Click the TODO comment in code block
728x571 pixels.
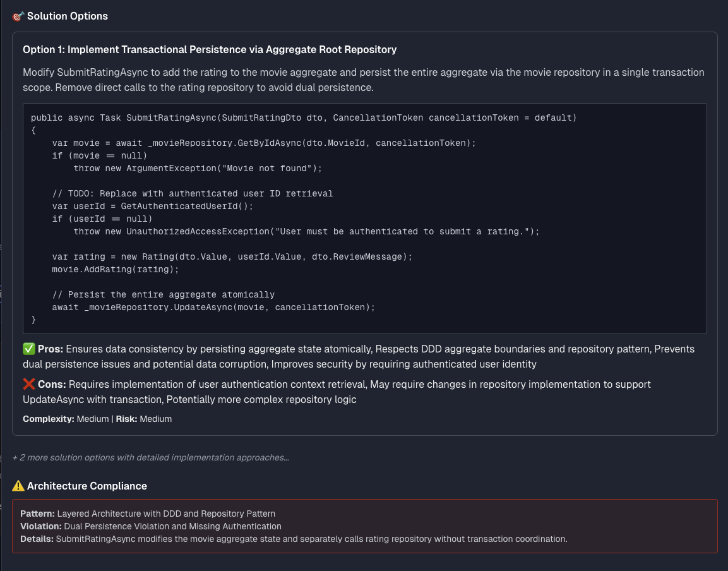[192, 193]
